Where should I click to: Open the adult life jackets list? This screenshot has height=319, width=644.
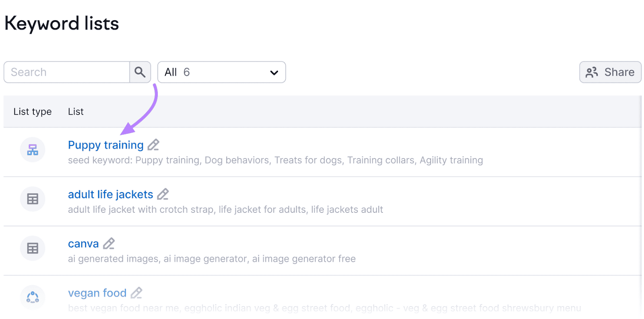pos(110,194)
